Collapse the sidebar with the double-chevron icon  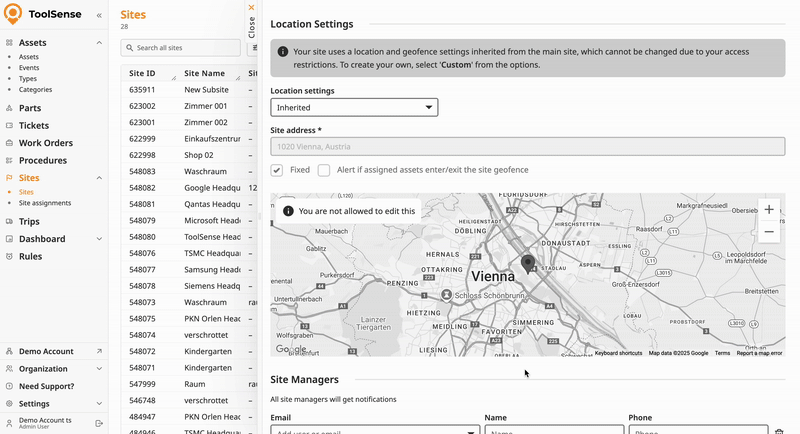(x=98, y=16)
